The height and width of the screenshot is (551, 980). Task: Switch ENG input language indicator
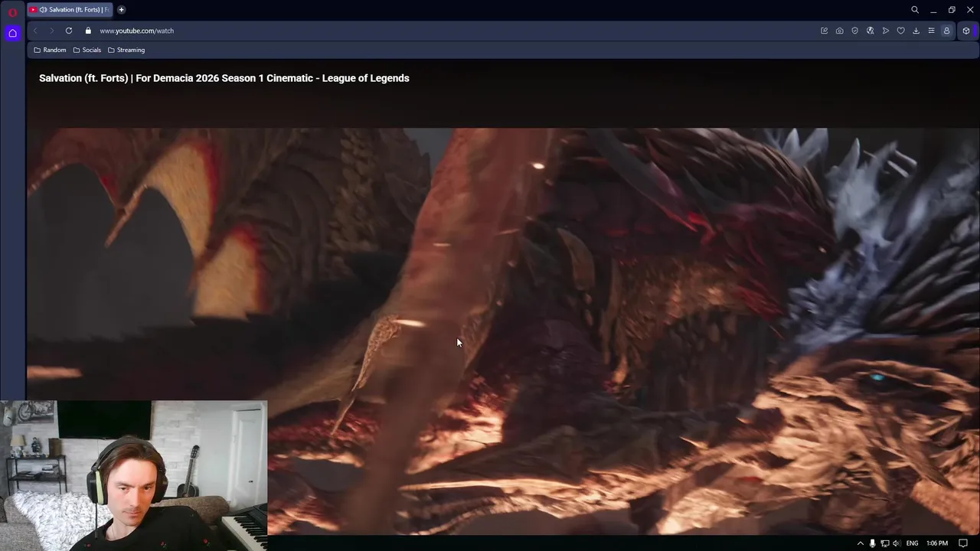912,543
